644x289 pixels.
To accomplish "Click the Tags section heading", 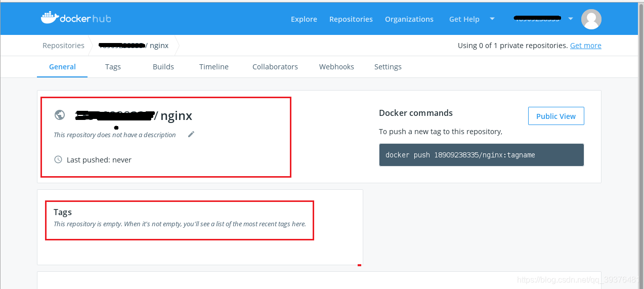I will (63, 212).
